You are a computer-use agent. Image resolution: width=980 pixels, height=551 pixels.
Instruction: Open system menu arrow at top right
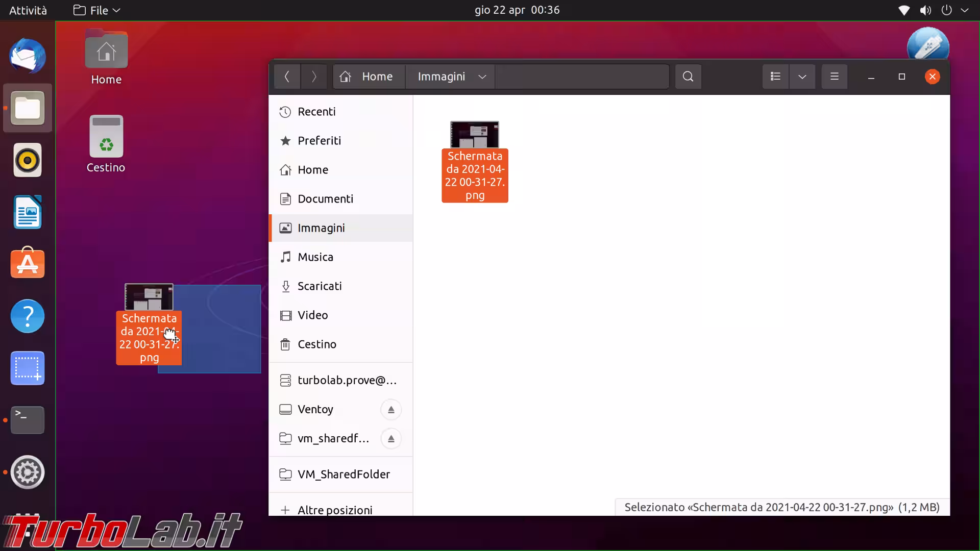pos(964,10)
